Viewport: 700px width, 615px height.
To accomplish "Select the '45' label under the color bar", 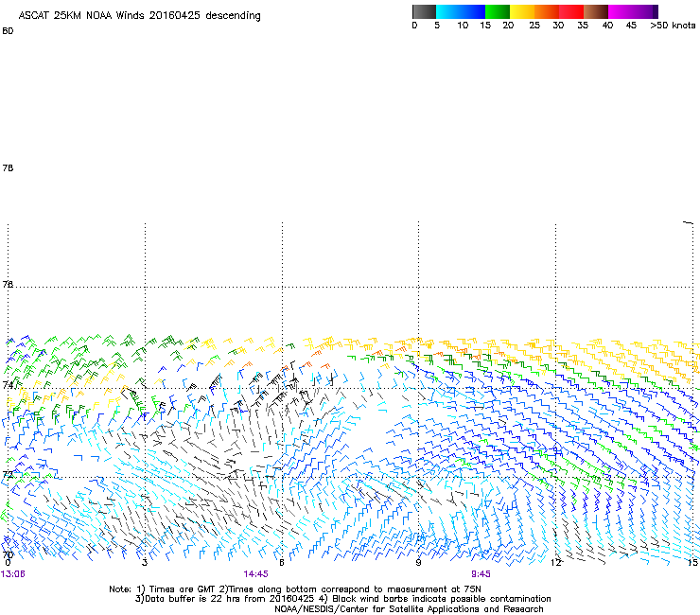I will [631, 26].
